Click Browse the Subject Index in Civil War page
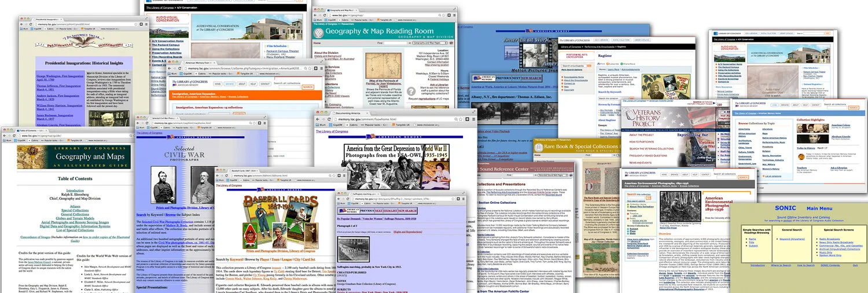This screenshot has height=293, width=868. [x=182, y=215]
